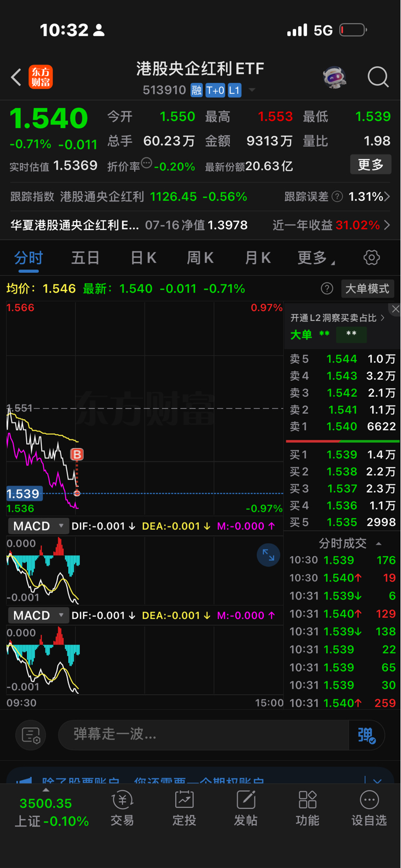401x868 pixels.
Task: Select 买5 1.535 order row
Action: point(343,522)
